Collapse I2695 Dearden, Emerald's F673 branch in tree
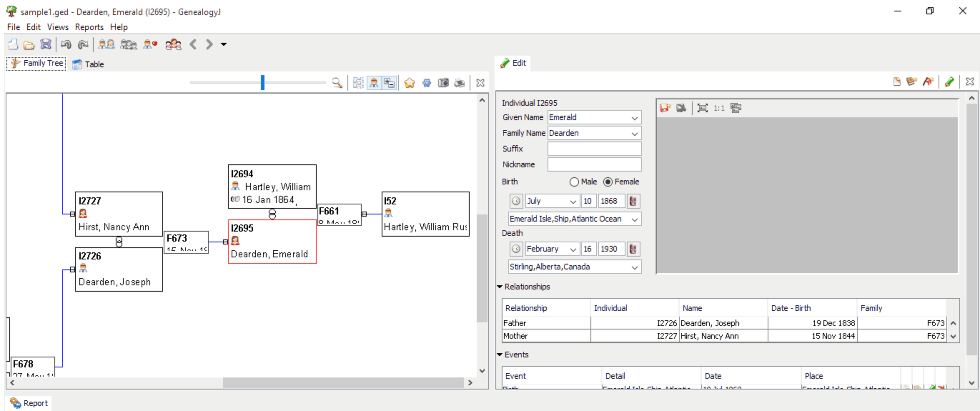The height and width of the screenshot is (411, 980). 226,242
